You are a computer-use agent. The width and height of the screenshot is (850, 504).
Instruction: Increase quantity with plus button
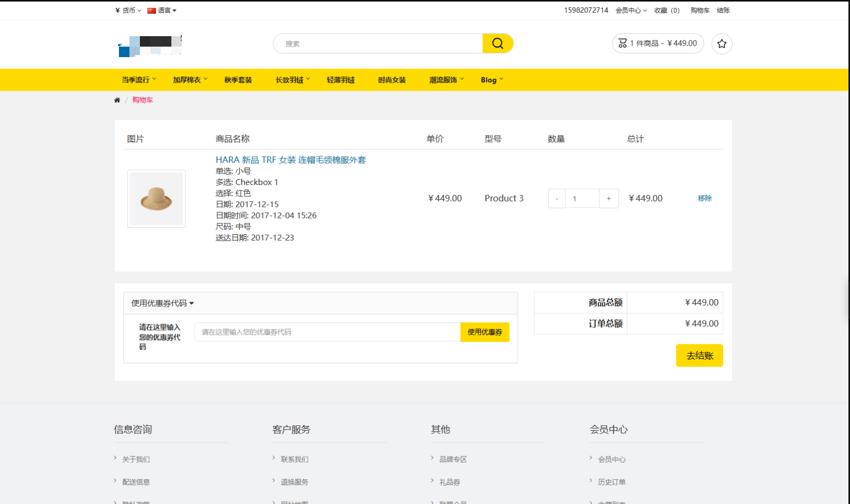click(608, 199)
